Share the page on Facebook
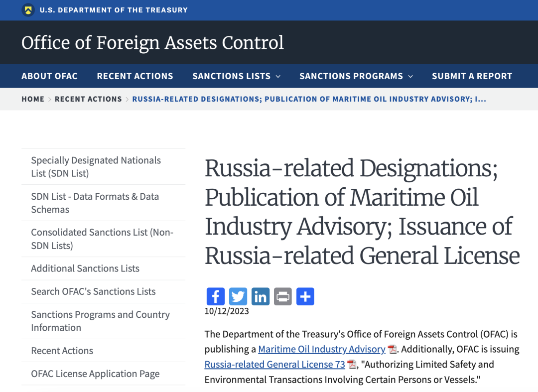This screenshot has height=392, width=538. click(x=216, y=296)
